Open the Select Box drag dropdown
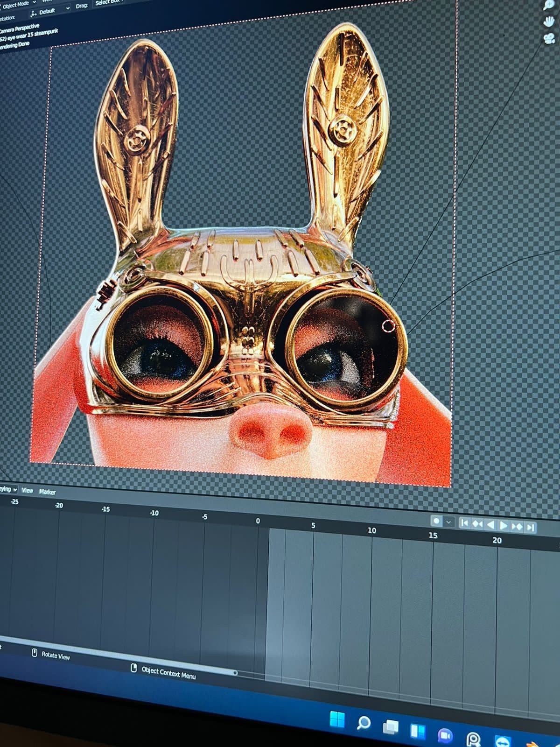Screen dimensions: 560x747 point(108,2)
